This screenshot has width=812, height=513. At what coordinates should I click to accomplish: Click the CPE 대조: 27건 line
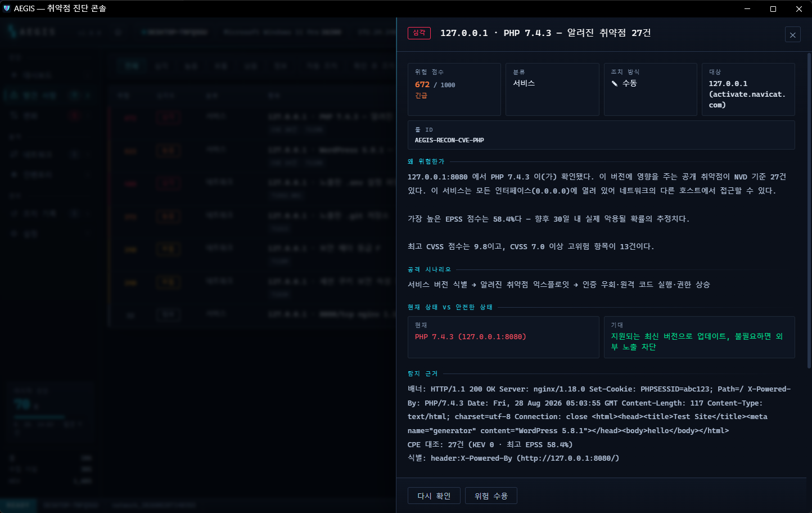[x=490, y=444]
